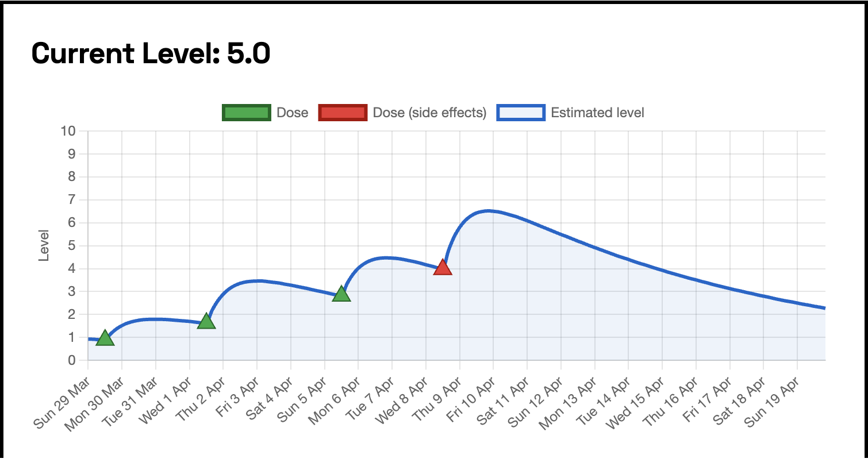Click the peak of the blue level curve
The height and width of the screenshot is (470, 868).
489,210
